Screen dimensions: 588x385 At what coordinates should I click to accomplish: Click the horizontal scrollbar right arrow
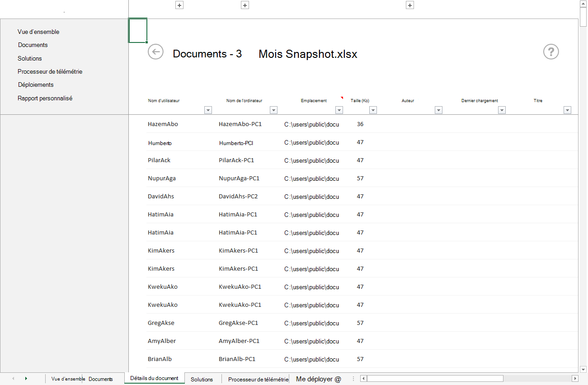[x=575, y=378]
